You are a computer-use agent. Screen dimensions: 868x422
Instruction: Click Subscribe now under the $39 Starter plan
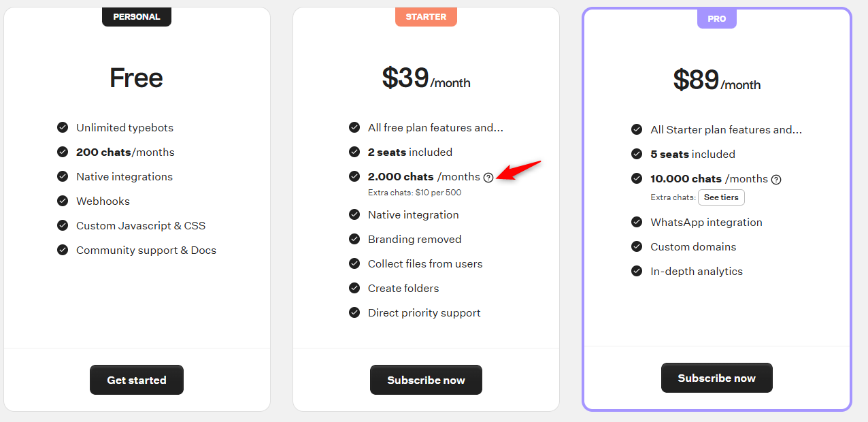[x=426, y=380]
